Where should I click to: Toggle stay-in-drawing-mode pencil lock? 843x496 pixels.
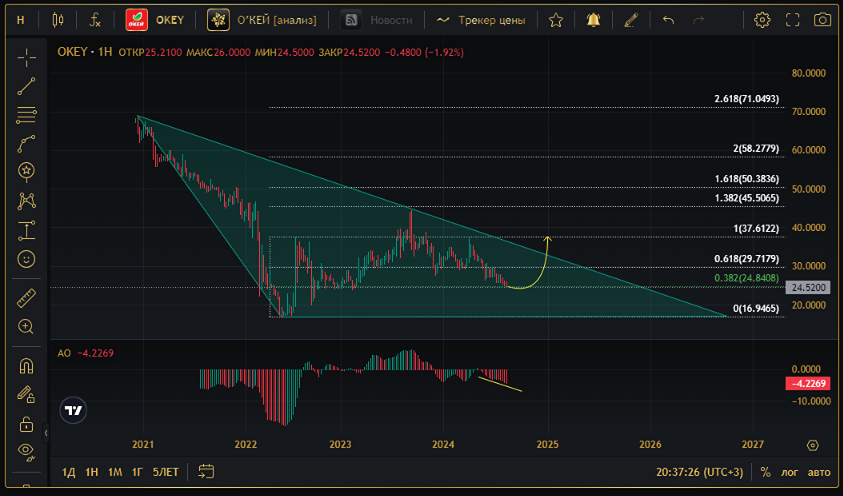[26, 395]
